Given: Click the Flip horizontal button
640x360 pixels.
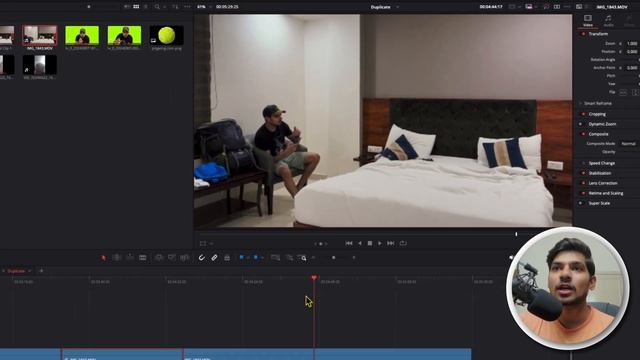Looking at the screenshot, I should pos(623,93).
